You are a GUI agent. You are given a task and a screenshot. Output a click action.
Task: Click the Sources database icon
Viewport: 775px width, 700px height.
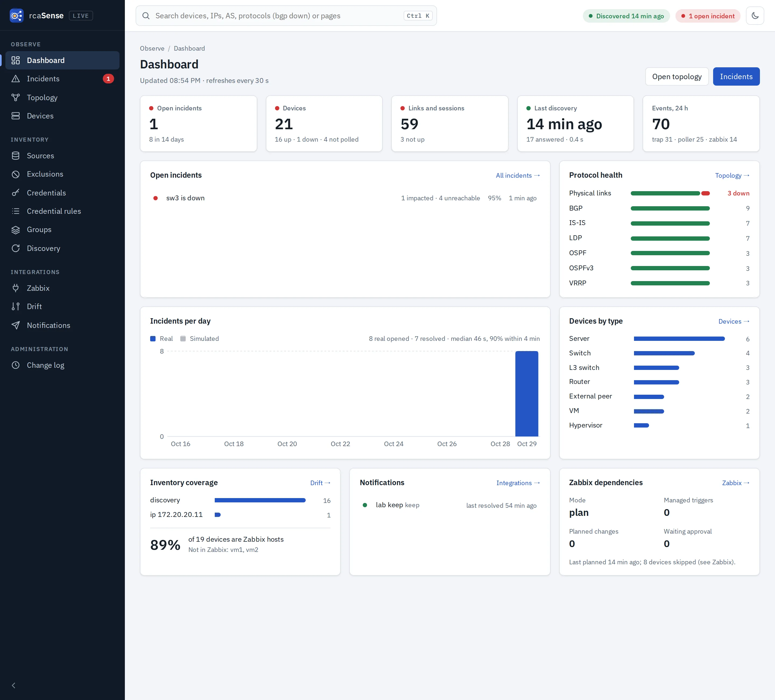click(15, 156)
